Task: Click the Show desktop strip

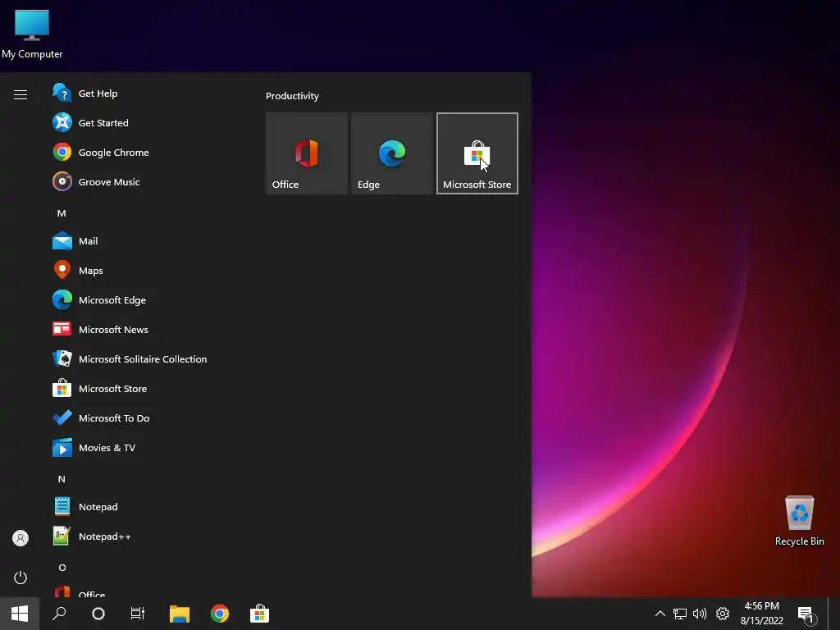Action: tap(834, 614)
